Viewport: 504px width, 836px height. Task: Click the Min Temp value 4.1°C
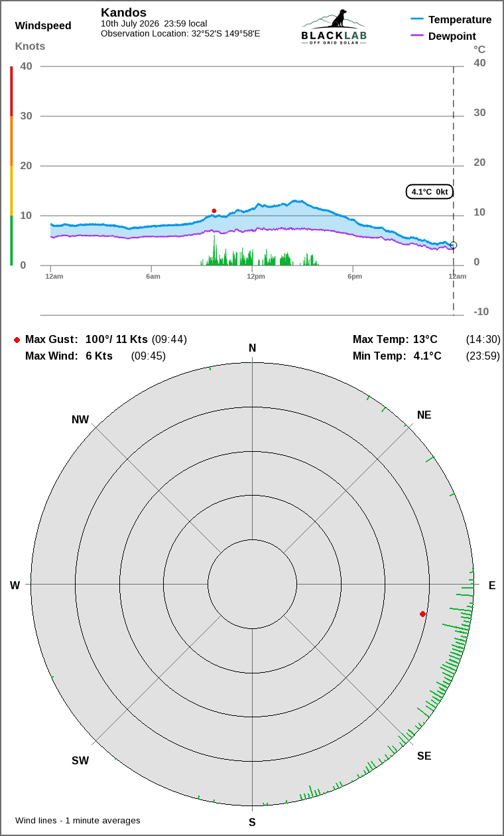tap(428, 356)
